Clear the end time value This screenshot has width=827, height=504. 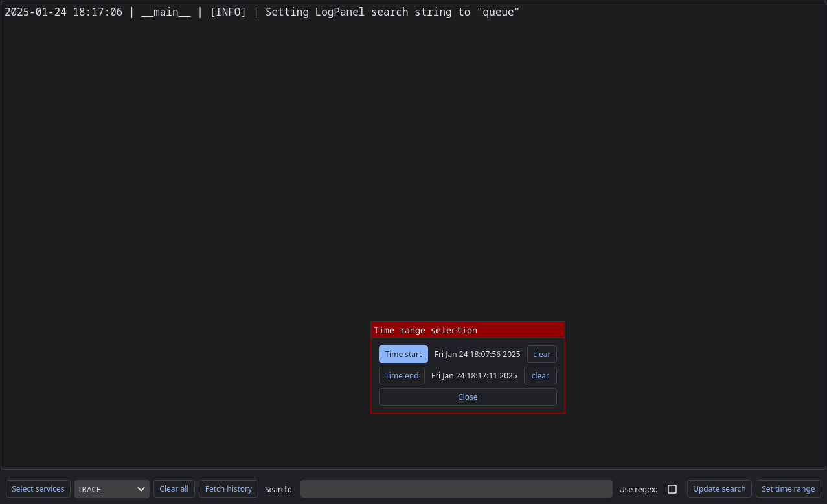pyautogui.click(x=540, y=375)
